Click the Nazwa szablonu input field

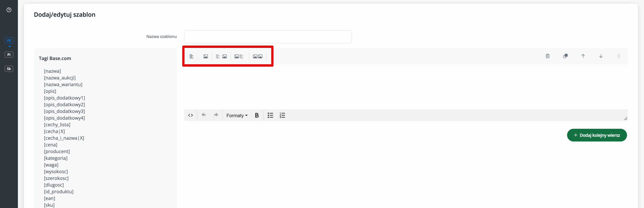(268, 37)
